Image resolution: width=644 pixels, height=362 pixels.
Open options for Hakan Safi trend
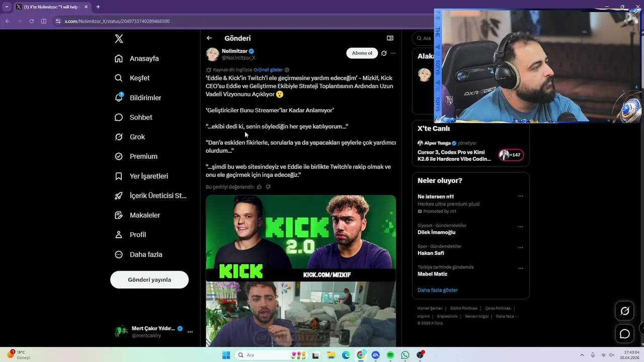click(520, 247)
